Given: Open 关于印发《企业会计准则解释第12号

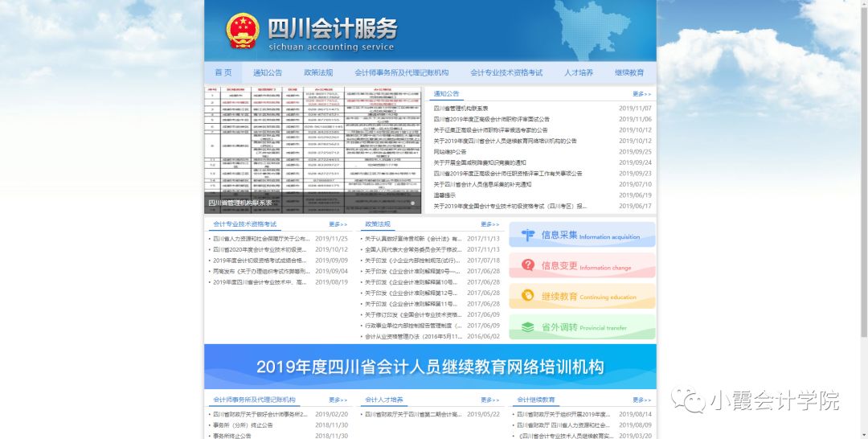Looking at the screenshot, I should (x=411, y=293).
